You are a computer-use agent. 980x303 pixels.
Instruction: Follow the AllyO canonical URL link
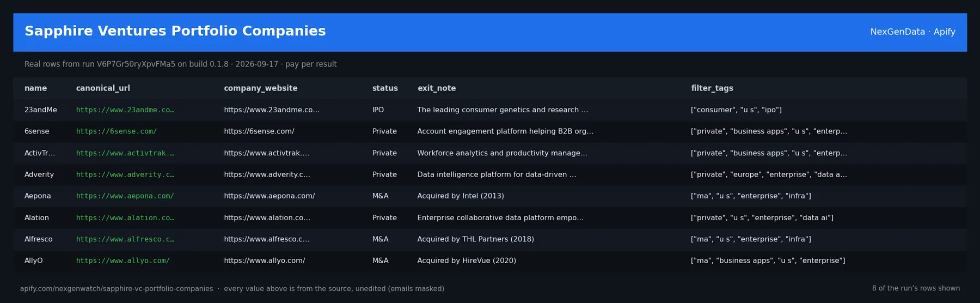pos(123,260)
